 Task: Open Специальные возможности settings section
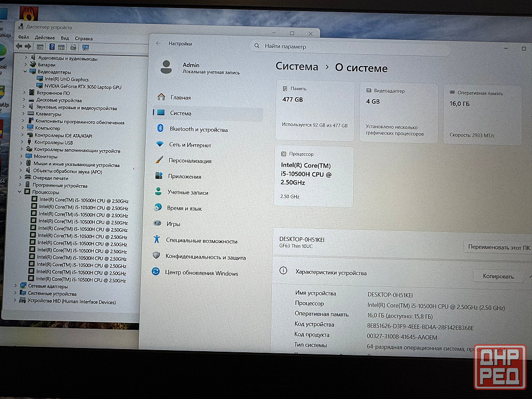pos(201,241)
